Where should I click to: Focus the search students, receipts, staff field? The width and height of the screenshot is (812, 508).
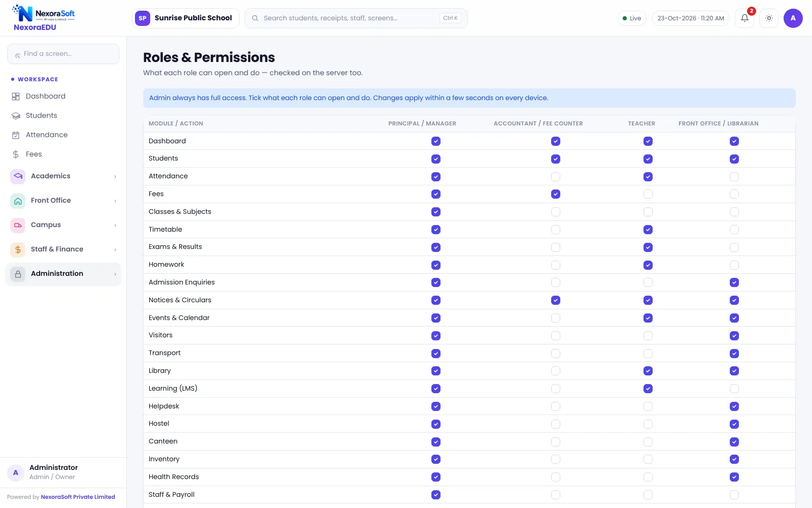pos(356,18)
